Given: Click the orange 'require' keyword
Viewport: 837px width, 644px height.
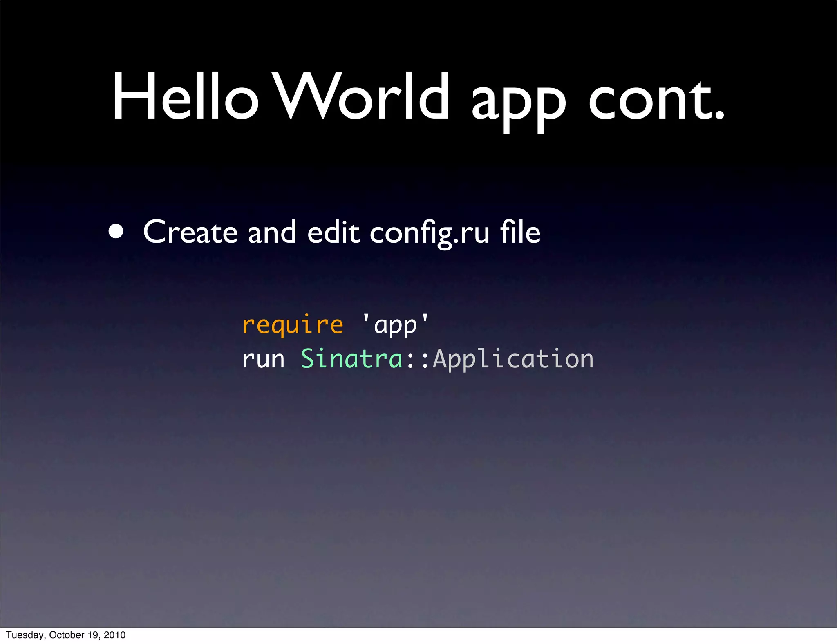Looking at the screenshot, I should 293,326.
